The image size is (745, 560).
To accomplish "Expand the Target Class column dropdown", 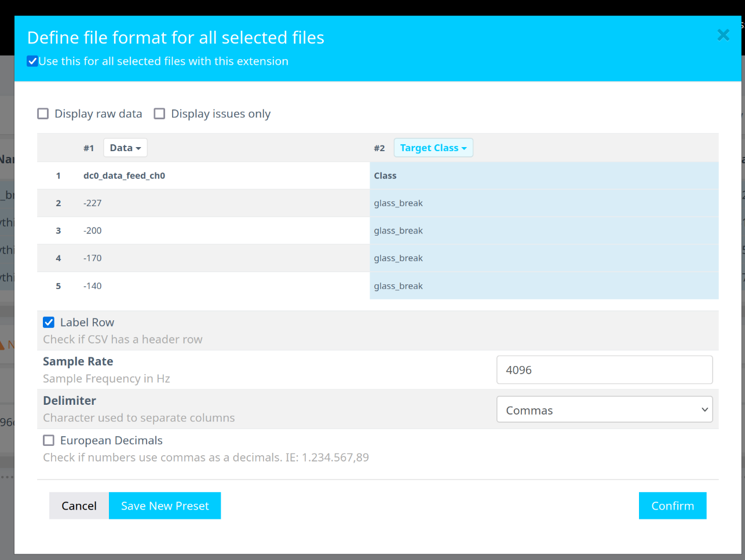I will tap(433, 148).
